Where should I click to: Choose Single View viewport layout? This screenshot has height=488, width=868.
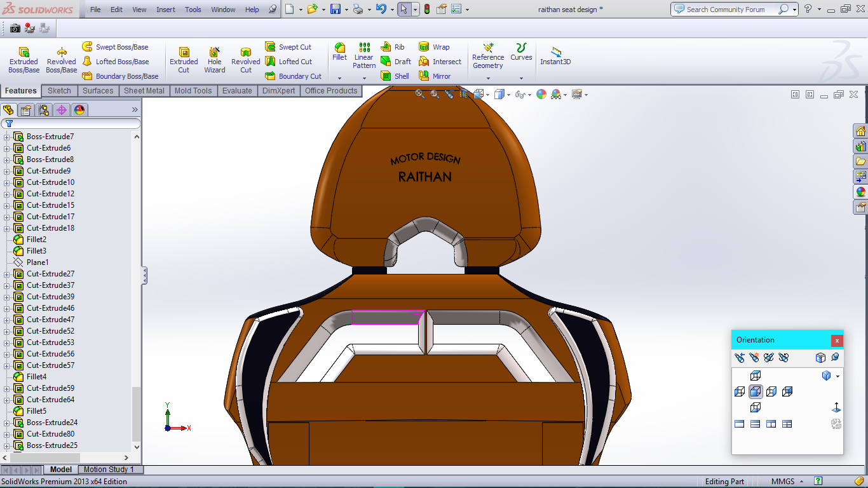pos(740,424)
